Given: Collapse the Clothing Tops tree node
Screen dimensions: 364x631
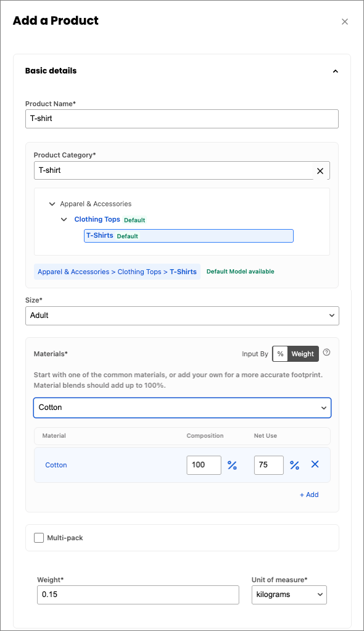Looking at the screenshot, I should click(64, 220).
